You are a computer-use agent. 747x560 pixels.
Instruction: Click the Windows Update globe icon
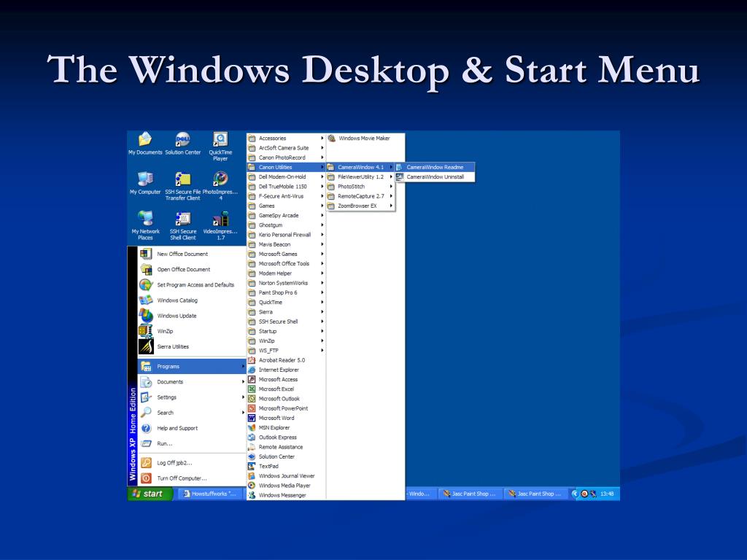pos(146,316)
